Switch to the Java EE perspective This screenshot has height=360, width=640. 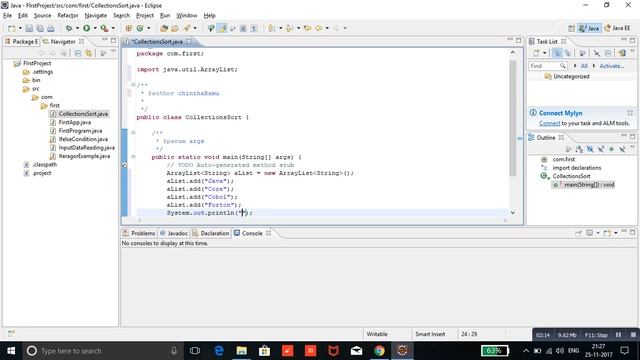coord(617,28)
